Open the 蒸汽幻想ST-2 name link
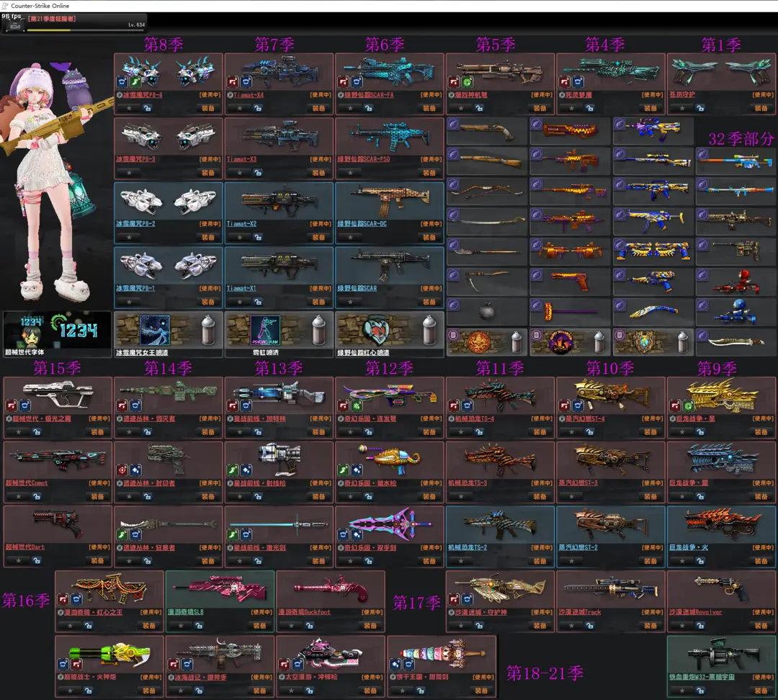The height and width of the screenshot is (700, 778). [578, 547]
